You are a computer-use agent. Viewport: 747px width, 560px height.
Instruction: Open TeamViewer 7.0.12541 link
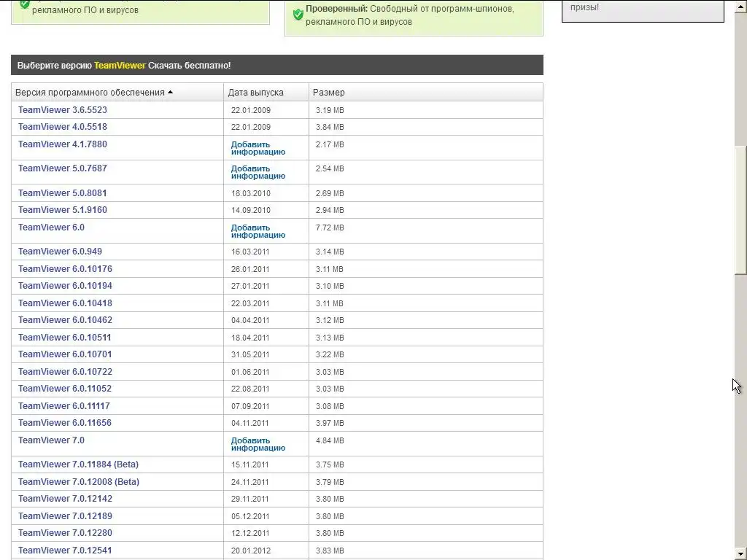(x=65, y=550)
